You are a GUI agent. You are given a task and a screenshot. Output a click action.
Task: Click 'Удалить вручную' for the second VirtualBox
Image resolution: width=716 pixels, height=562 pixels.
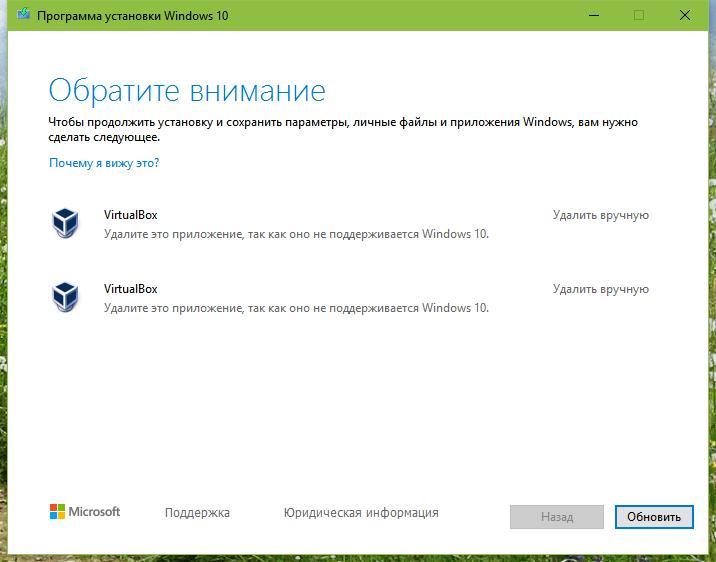pos(600,289)
